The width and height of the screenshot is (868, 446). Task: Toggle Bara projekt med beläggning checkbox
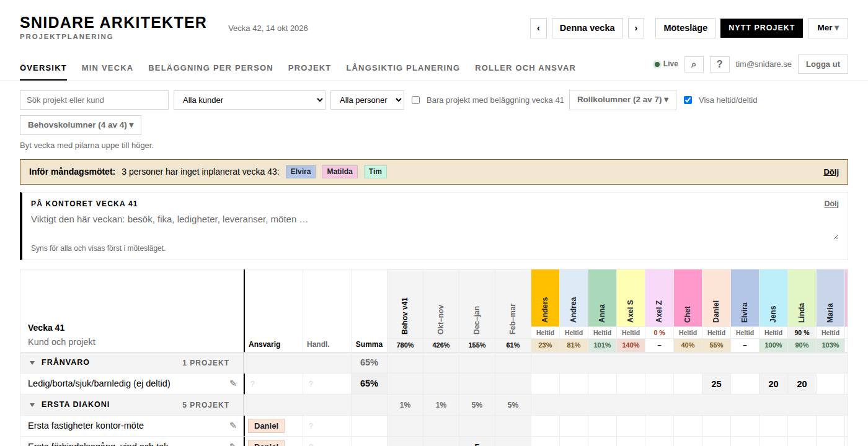point(416,100)
